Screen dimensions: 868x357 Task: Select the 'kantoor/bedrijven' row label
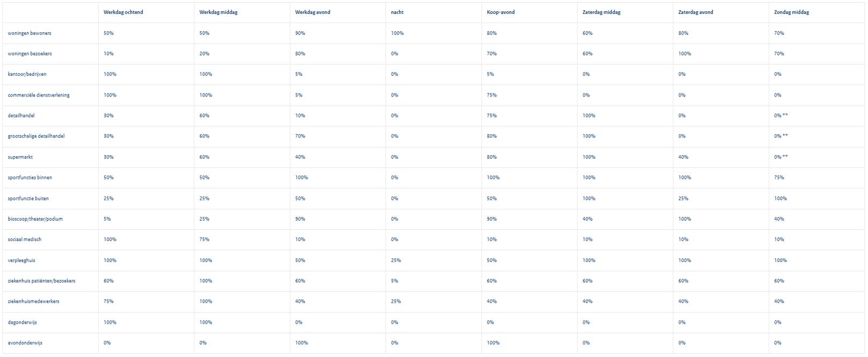point(27,74)
